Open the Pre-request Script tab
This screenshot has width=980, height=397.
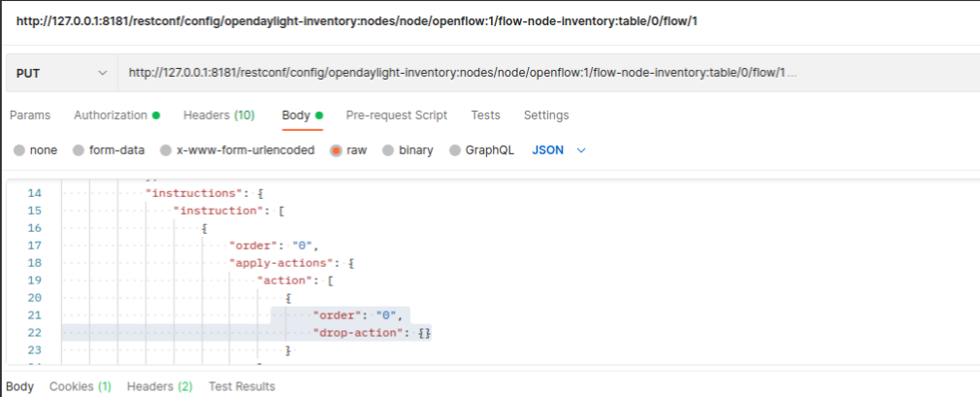point(396,116)
